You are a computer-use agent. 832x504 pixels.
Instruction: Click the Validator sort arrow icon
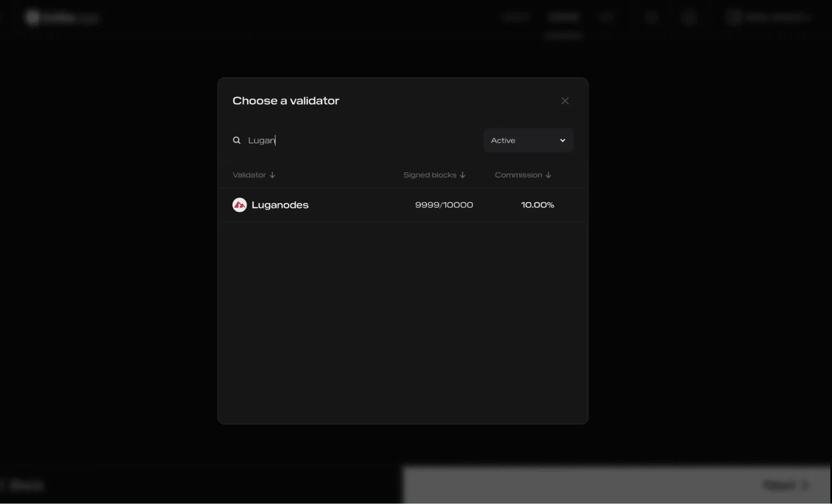pyautogui.click(x=272, y=175)
